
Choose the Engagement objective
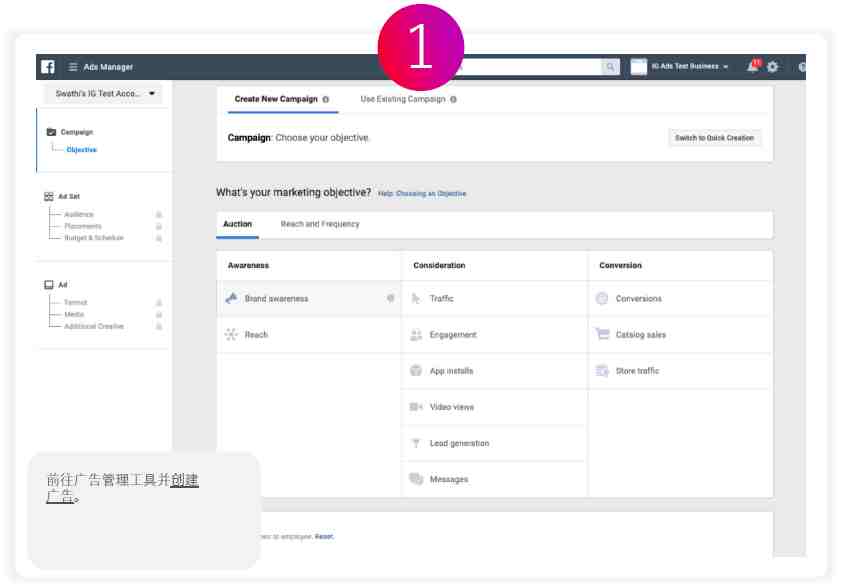[495, 335]
